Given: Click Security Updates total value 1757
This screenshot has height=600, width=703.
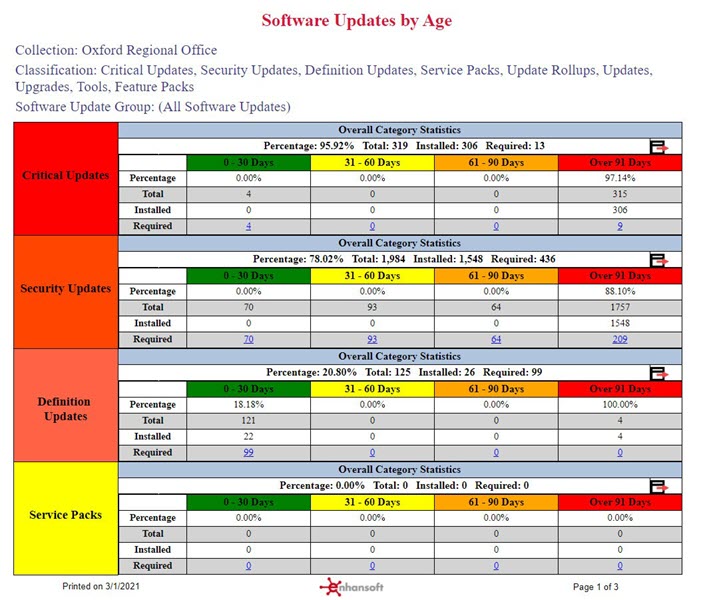Looking at the screenshot, I should coord(620,307).
